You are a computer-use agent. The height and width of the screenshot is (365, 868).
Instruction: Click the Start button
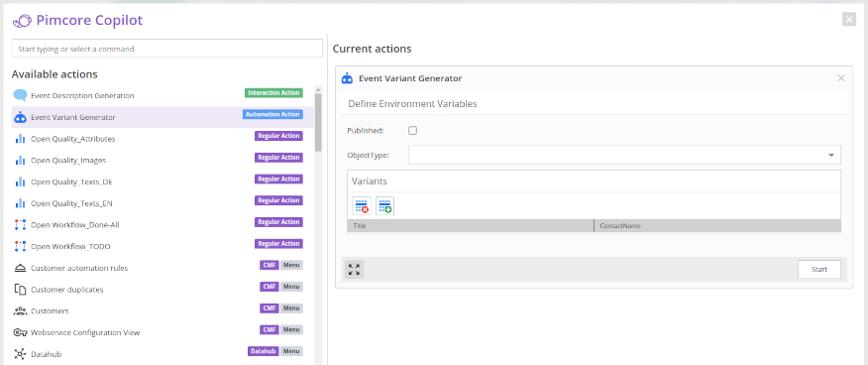pos(819,269)
